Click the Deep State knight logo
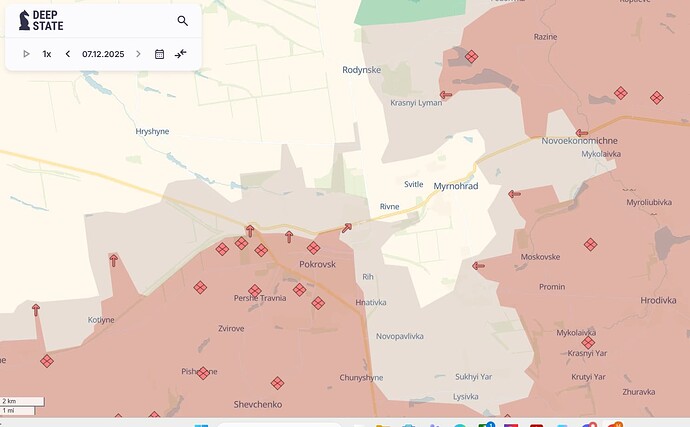Viewport: 690px width, 427px height. coord(24,21)
